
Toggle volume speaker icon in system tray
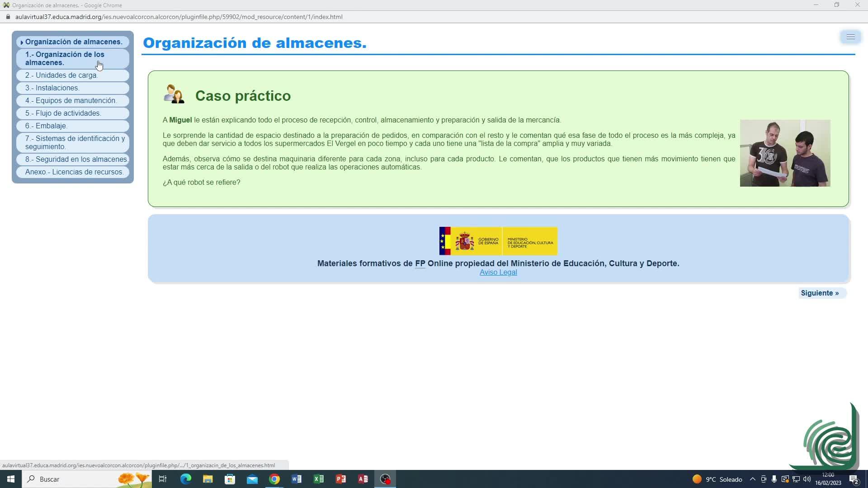coord(807,479)
